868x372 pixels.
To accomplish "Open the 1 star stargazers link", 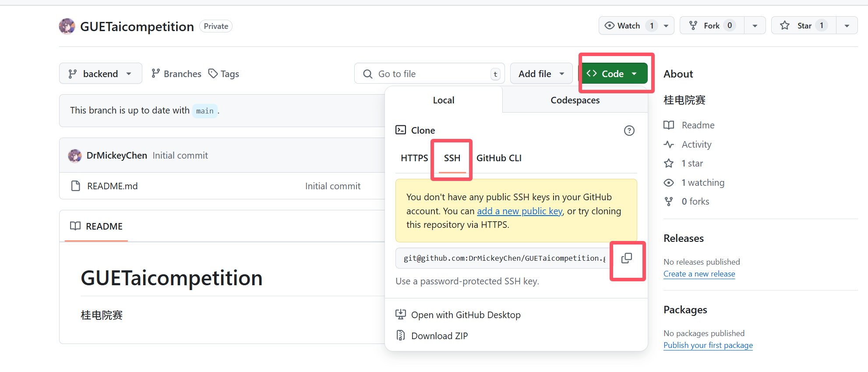I will (x=692, y=163).
